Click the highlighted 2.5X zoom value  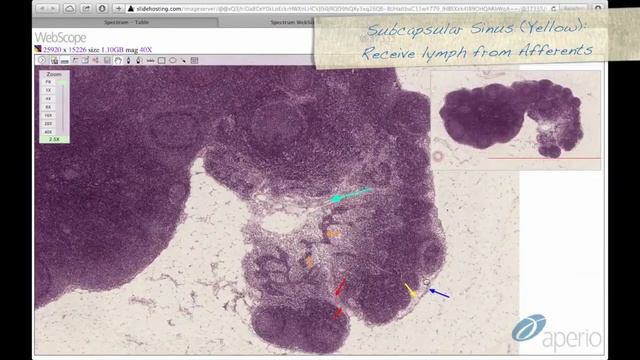(x=54, y=139)
